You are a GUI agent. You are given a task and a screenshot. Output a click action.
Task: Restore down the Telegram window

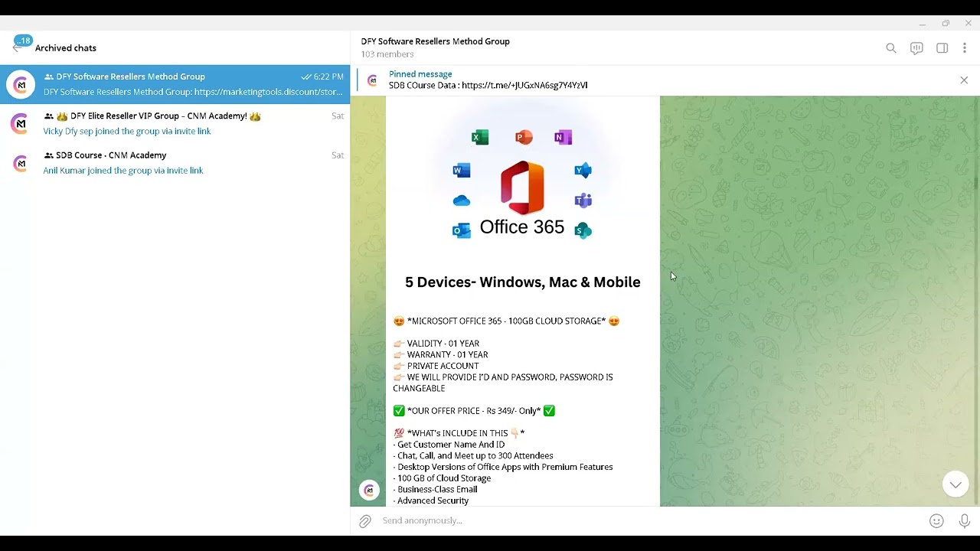tap(946, 24)
